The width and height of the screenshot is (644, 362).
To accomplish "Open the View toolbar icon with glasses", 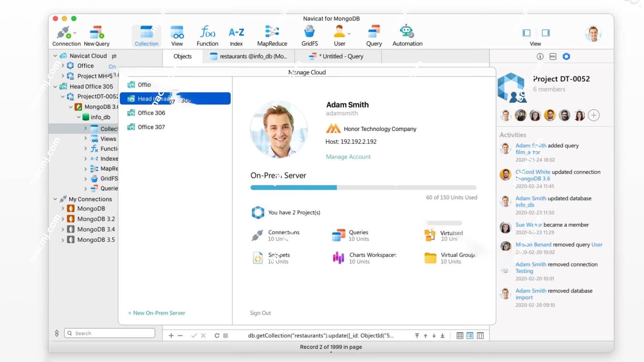I will pyautogui.click(x=177, y=32).
